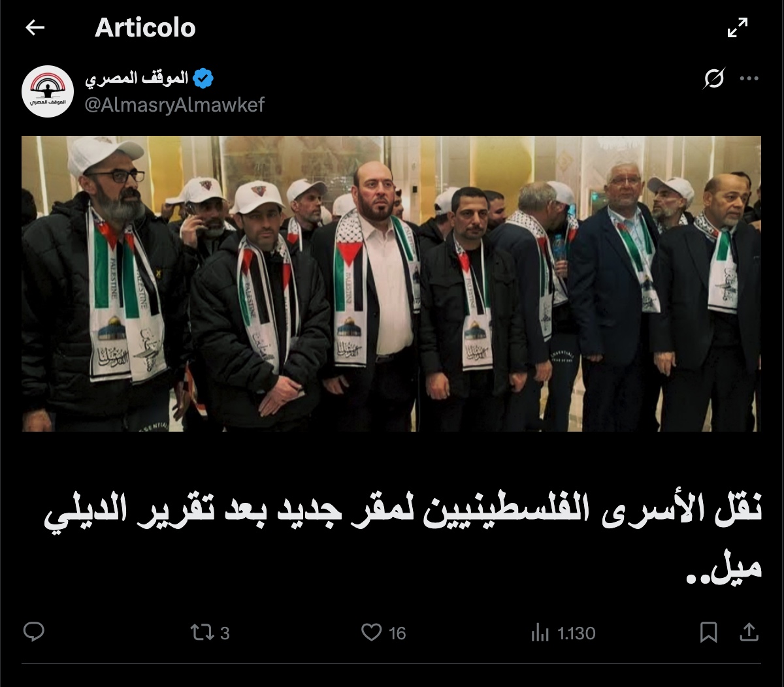Open the Grok slash-circle icon
The width and height of the screenshot is (784, 687).
coord(714,79)
